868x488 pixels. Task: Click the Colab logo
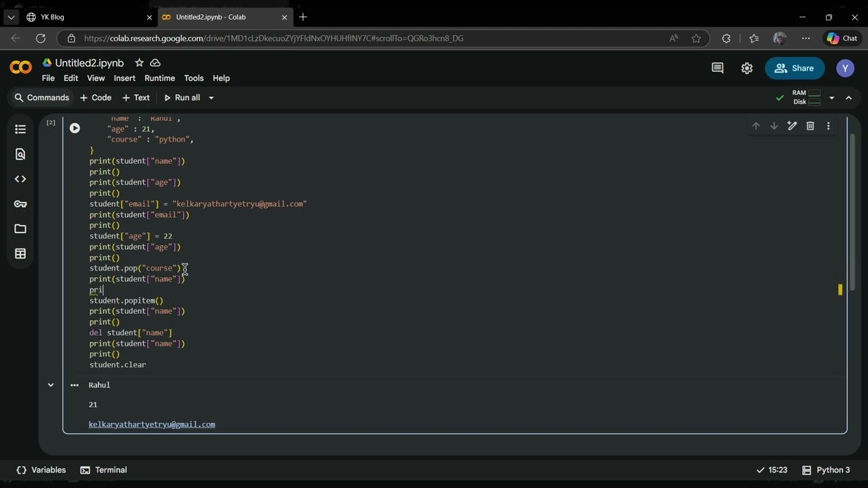coord(20,67)
